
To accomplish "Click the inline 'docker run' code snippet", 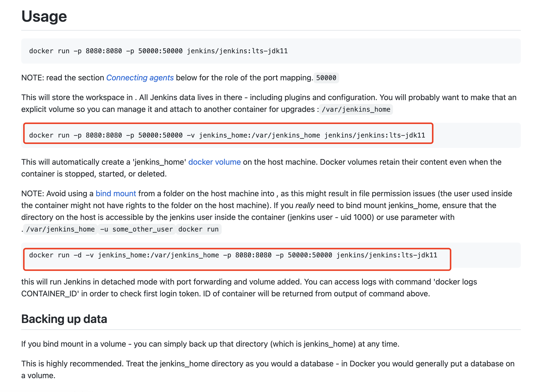I will pos(198,229).
